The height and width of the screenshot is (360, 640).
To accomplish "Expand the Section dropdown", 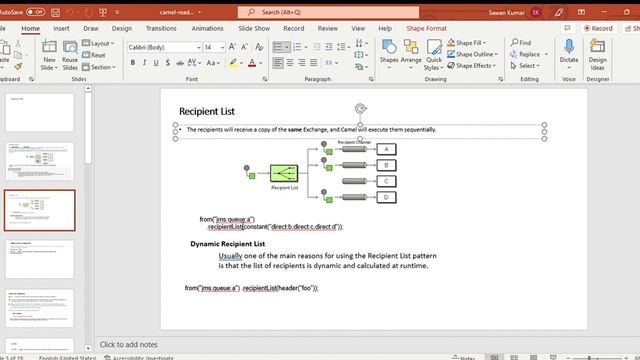I will click(x=99, y=67).
